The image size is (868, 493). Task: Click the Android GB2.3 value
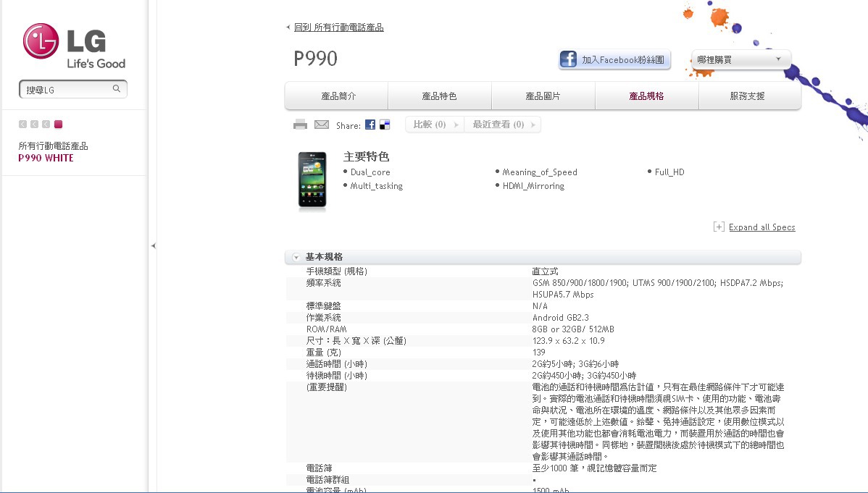[x=560, y=318]
